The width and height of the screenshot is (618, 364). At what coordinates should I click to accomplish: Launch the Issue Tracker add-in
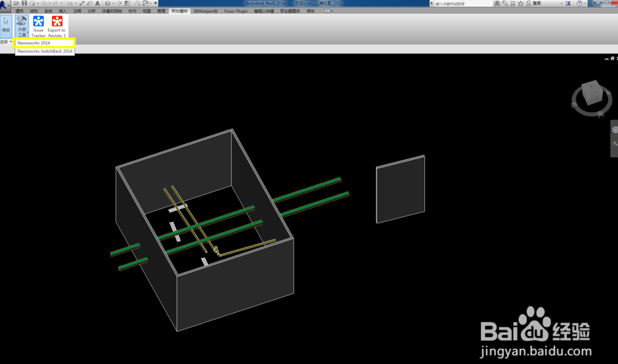pyautogui.click(x=38, y=26)
